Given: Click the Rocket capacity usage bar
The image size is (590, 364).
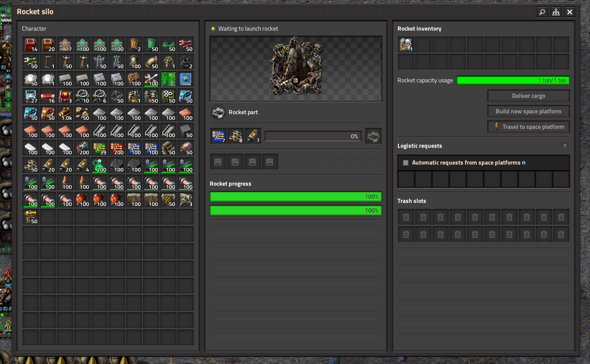Looking at the screenshot, I should pos(513,80).
